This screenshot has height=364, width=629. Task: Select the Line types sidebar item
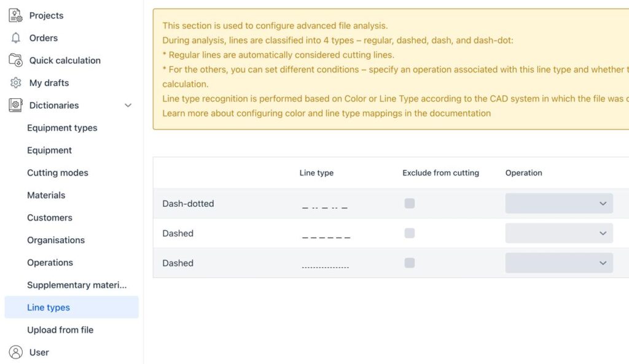tap(49, 308)
